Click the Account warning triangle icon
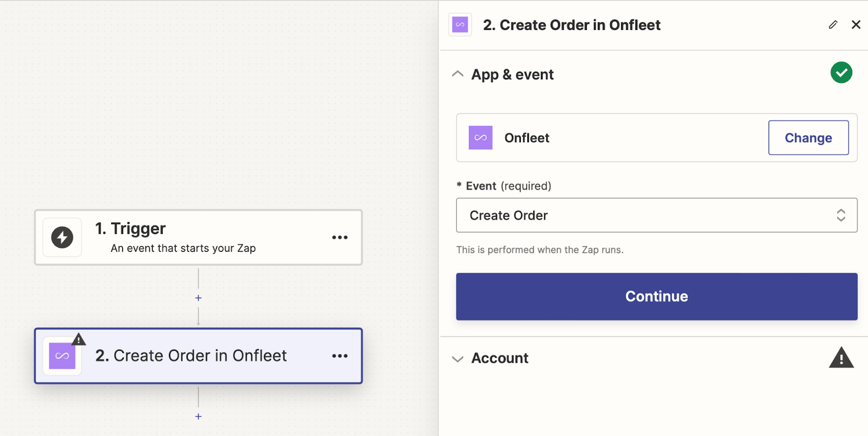This screenshot has width=868, height=436. pos(841,358)
